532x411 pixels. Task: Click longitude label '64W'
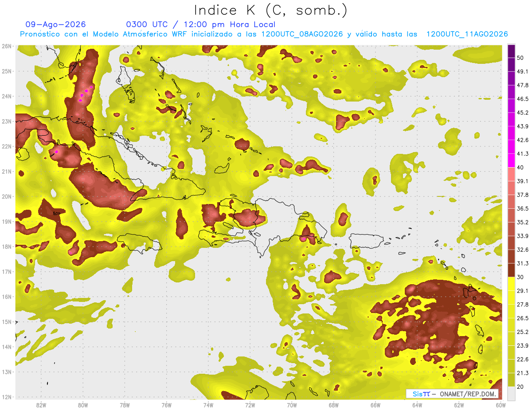pos(417,405)
